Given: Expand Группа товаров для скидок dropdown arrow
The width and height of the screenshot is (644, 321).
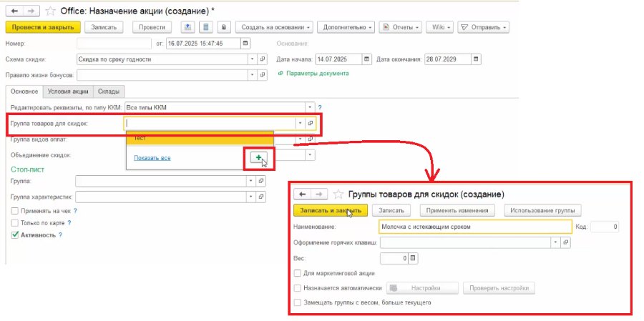Looking at the screenshot, I should tap(301, 123).
